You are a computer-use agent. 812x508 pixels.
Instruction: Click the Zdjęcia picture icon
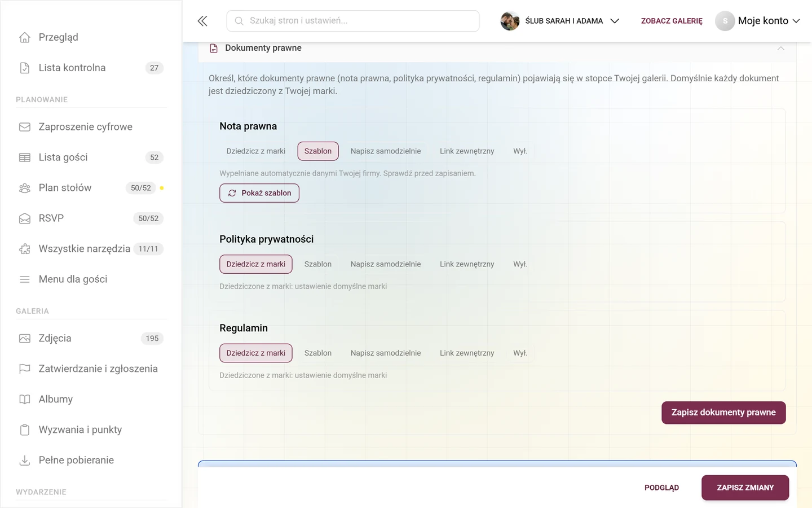click(25, 339)
